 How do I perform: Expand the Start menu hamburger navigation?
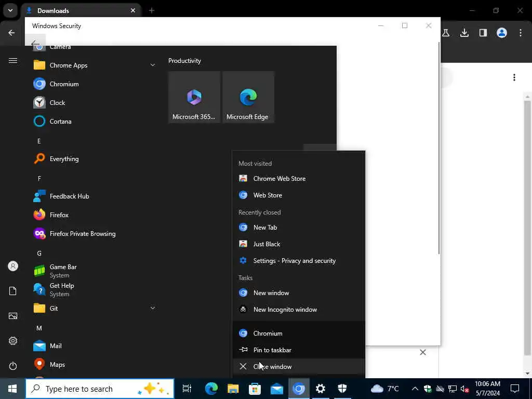pyautogui.click(x=13, y=60)
